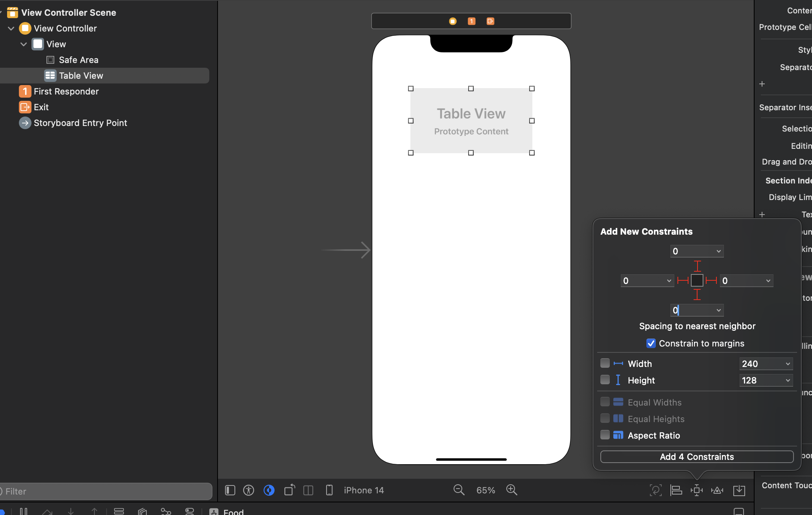
Task: Click the environment overrides debug icon
Action: pyautogui.click(x=190, y=511)
